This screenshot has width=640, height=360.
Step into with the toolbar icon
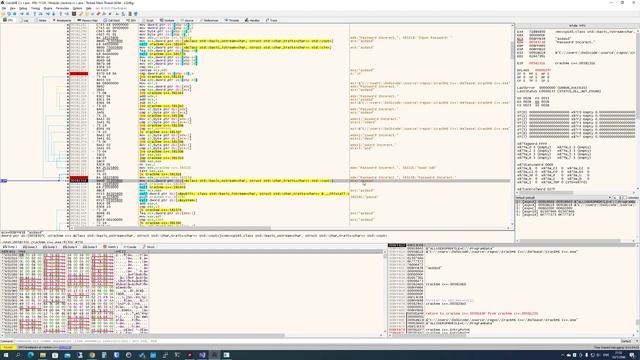pos(35,14)
